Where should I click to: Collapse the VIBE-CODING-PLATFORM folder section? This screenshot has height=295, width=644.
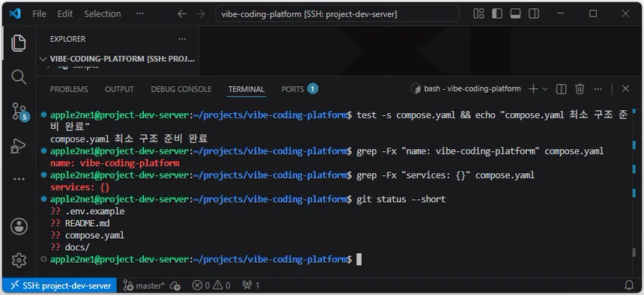117,58
